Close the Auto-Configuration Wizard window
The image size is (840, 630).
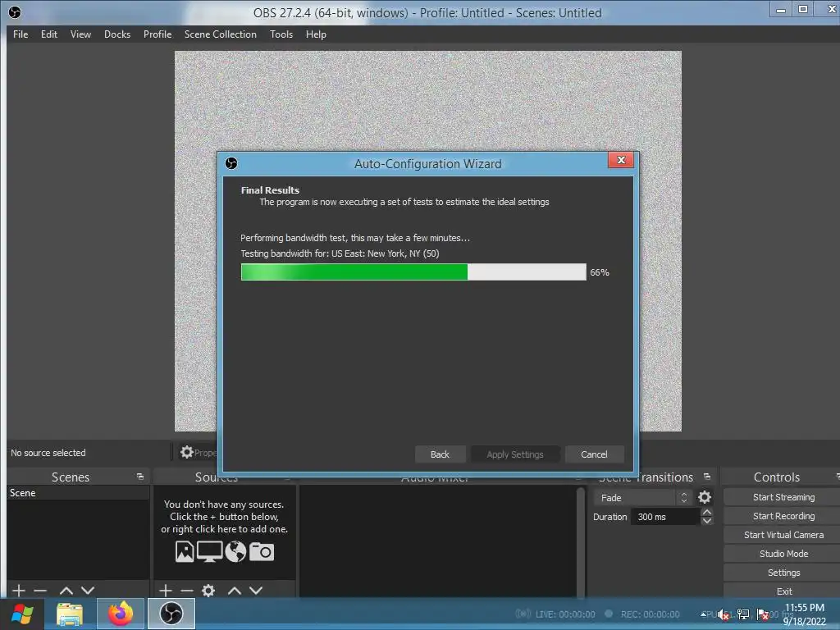pyautogui.click(x=621, y=160)
